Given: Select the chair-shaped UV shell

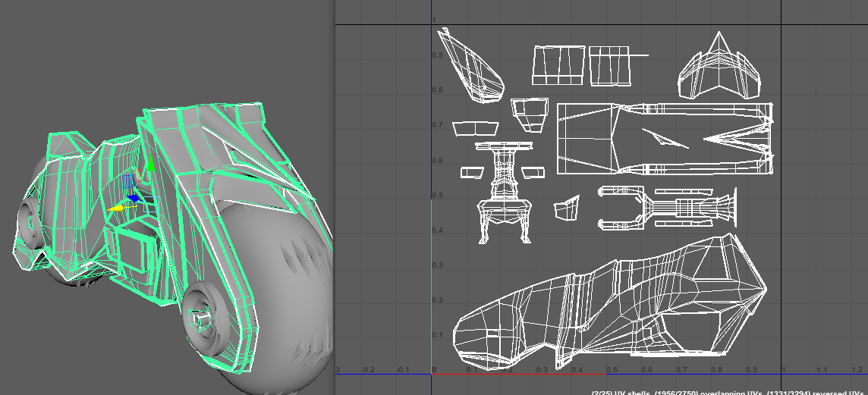Looking at the screenshot, I should [505, 192].
